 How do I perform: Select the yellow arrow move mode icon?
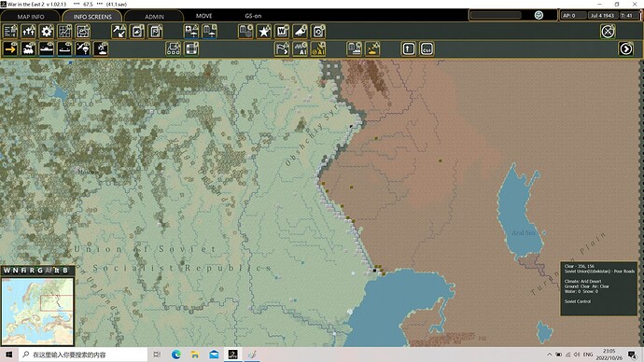(10, 49)
